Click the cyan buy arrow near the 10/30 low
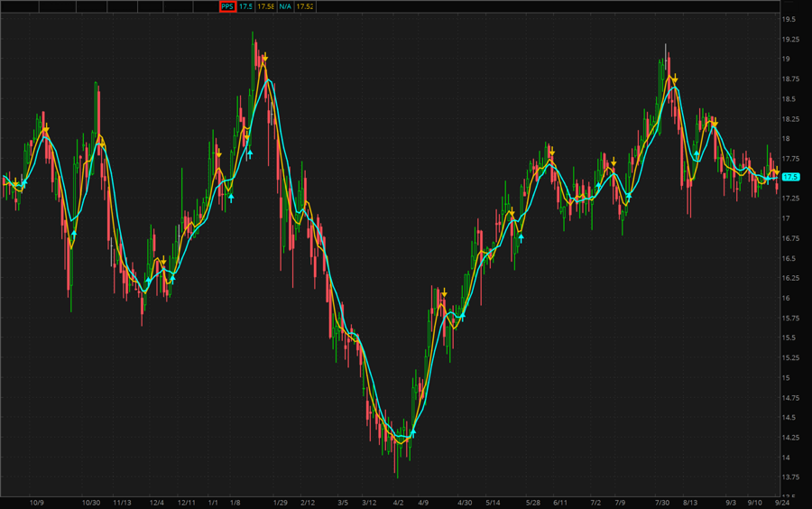The width and height of the screenshot is (812, 509). [74, 234]
